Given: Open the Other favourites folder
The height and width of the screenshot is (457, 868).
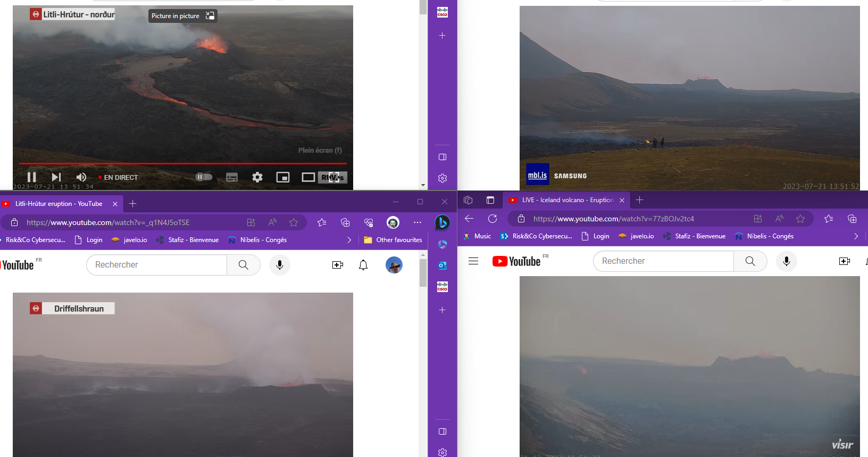Looking at the screenshot, I should pyautogui.click(x=393, y=240).
